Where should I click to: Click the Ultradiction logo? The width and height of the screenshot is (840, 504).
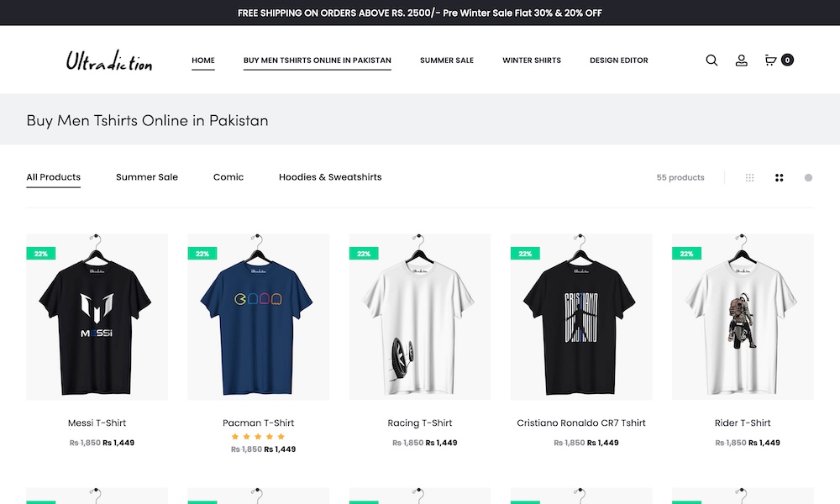point(109,61)
